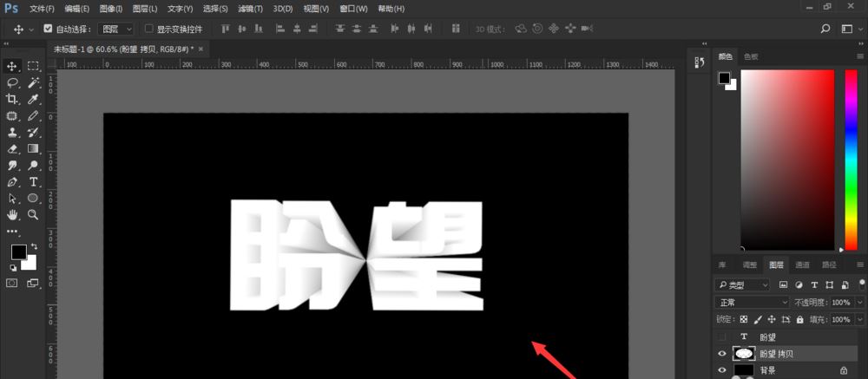Swap foreground and background colors
The image size is (868, 379).
pos(35,245)
